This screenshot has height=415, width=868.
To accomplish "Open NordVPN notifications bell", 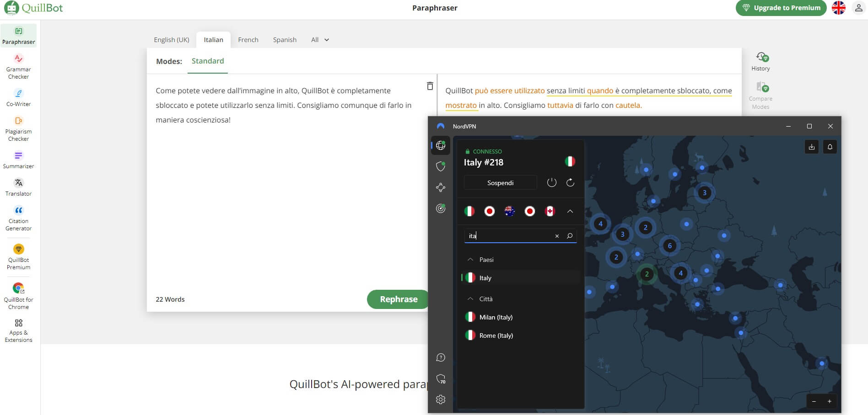I will [830, 147].
